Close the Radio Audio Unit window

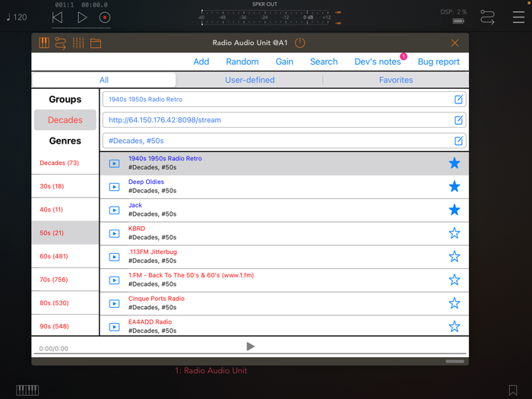[x=454, y=43]
